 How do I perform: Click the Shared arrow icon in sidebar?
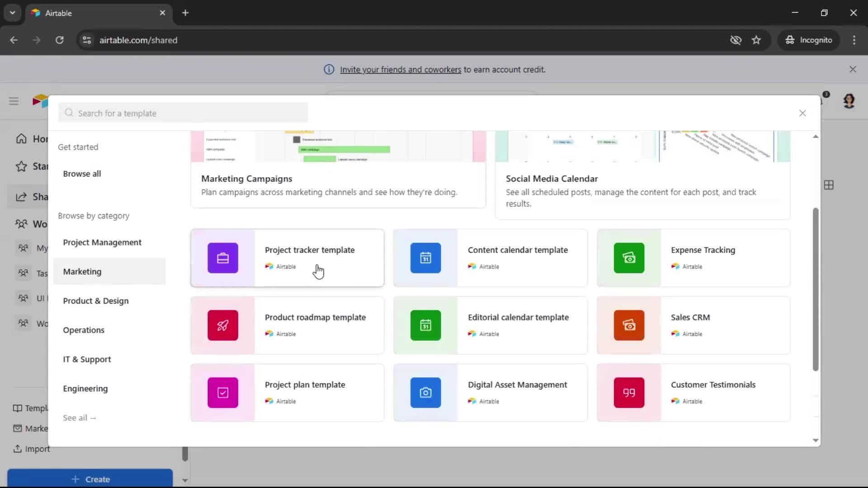pyautogui.click(x=21, y=197)
